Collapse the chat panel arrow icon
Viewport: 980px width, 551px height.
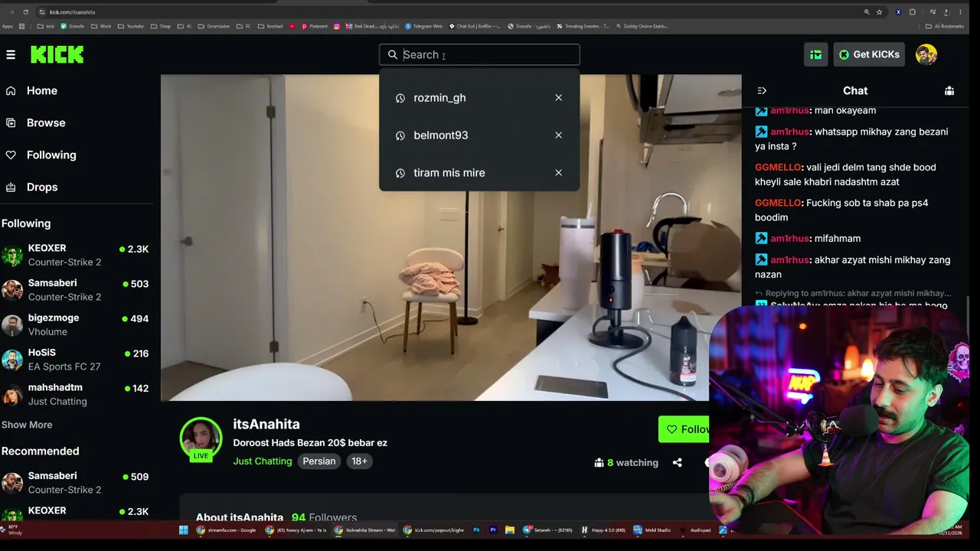[761, 90]
